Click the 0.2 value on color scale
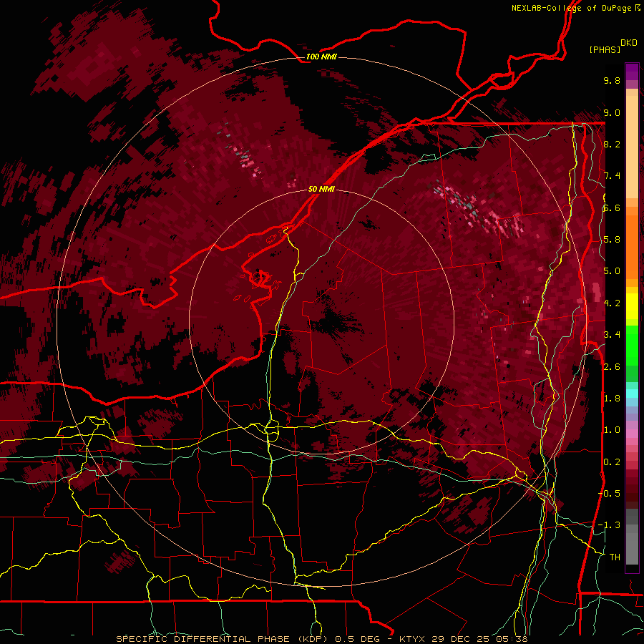The width and height of the screenshot is (644, 644). coord(612,462)
